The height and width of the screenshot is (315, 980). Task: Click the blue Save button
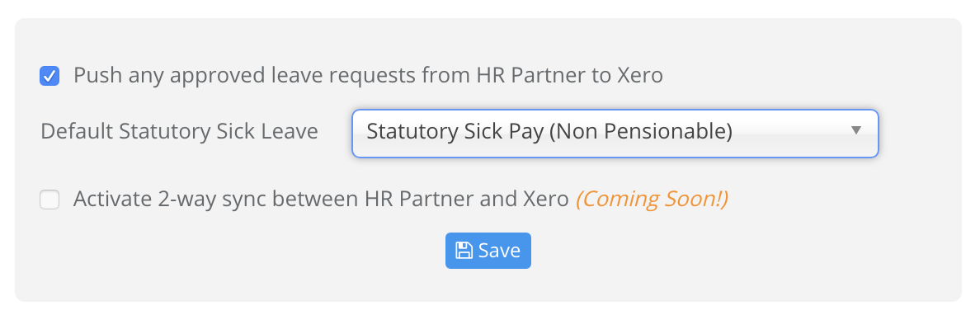click(x=488, y=251)
